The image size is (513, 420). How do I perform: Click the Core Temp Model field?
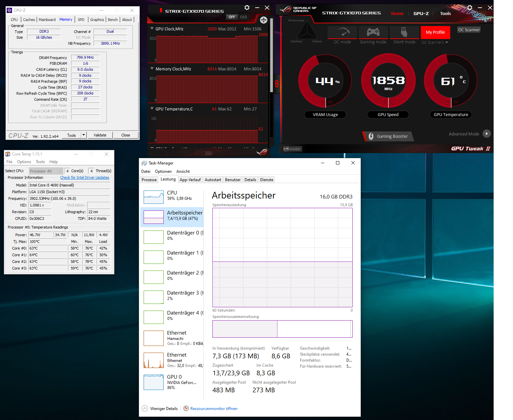click(69, 185)
